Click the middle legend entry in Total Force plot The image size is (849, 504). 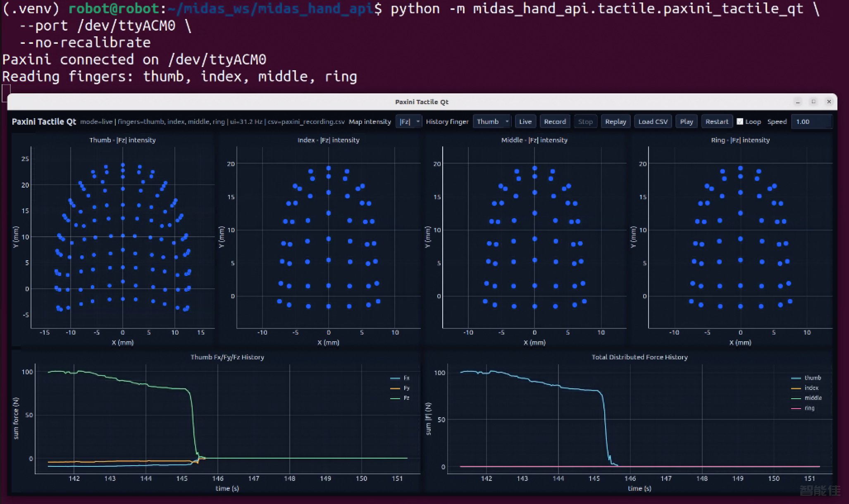pos(806,398)
